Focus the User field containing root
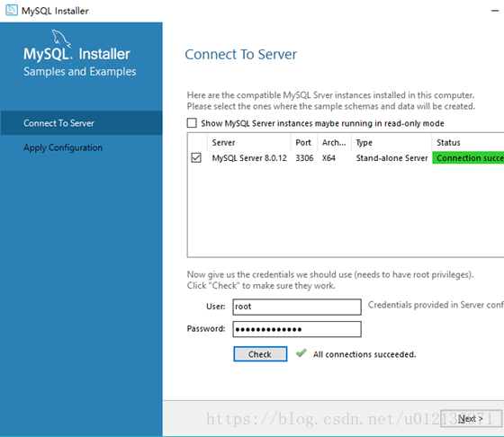 (x=297, y=307)
